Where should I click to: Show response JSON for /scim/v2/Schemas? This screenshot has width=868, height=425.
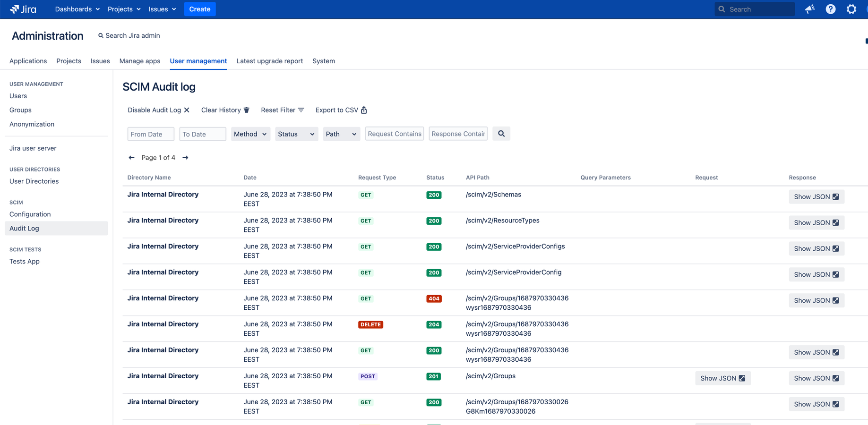(816, 197)
